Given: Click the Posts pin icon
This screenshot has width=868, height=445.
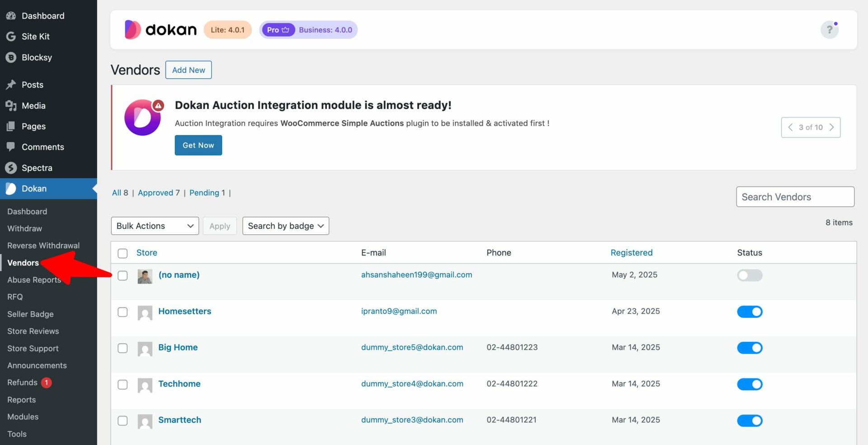Looking at the screenshot, I should coord(11,85).
